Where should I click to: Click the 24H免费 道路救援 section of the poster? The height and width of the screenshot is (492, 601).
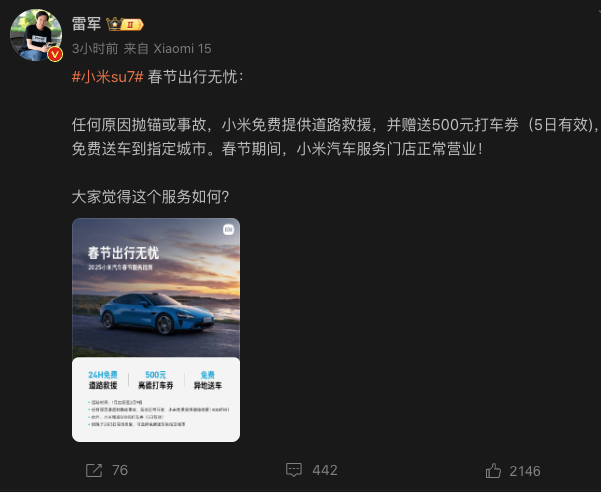click(x=103, y=380)
